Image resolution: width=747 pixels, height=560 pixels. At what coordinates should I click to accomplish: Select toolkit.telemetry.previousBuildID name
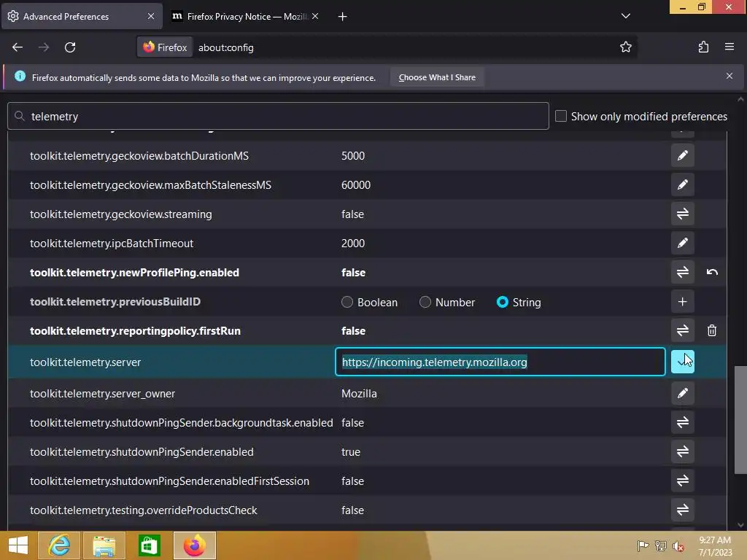tap(115, 301)
